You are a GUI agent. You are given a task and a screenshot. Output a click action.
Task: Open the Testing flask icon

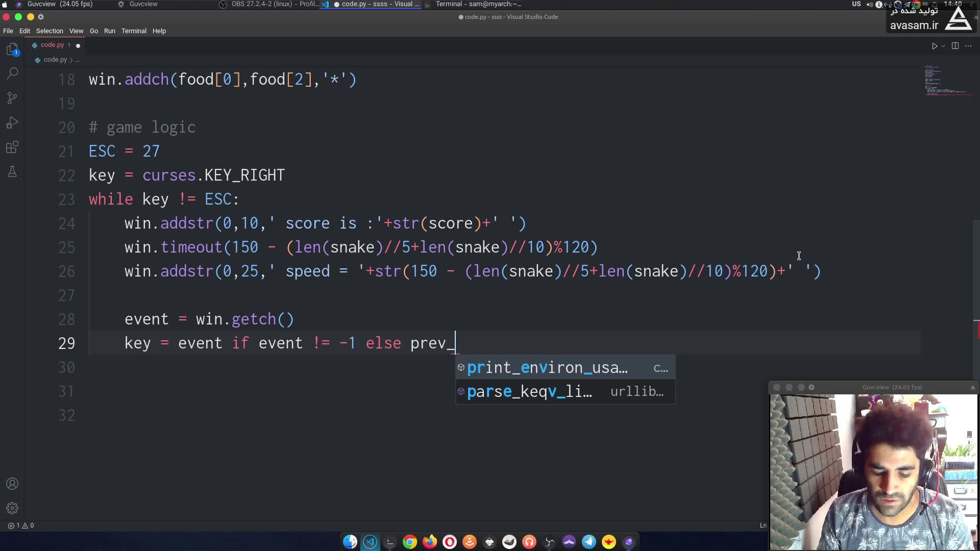[x=12, y=172]
